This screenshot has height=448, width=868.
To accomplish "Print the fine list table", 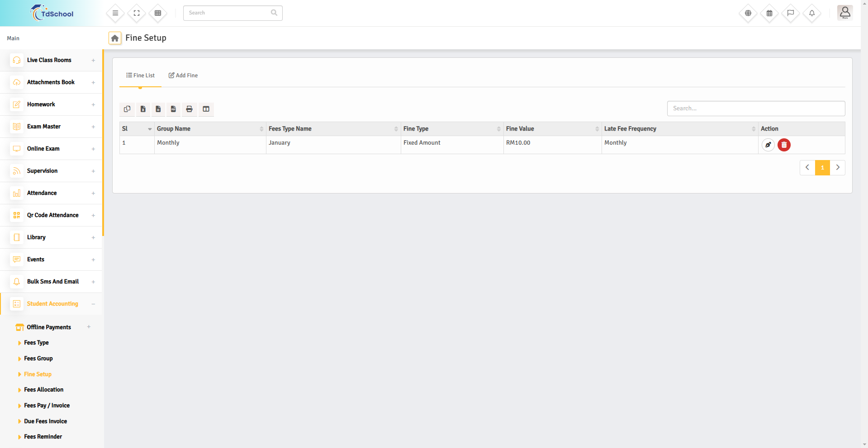I will click(189, 109).
